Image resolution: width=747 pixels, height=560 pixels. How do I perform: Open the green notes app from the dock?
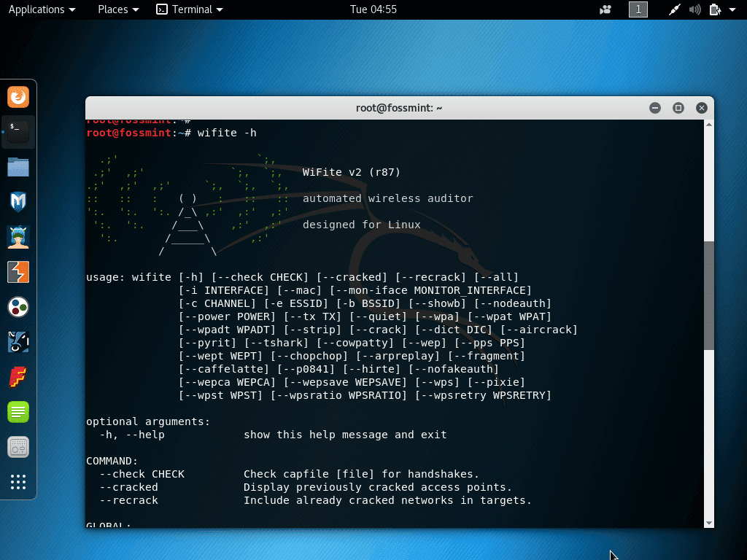[x=18, y=412]
